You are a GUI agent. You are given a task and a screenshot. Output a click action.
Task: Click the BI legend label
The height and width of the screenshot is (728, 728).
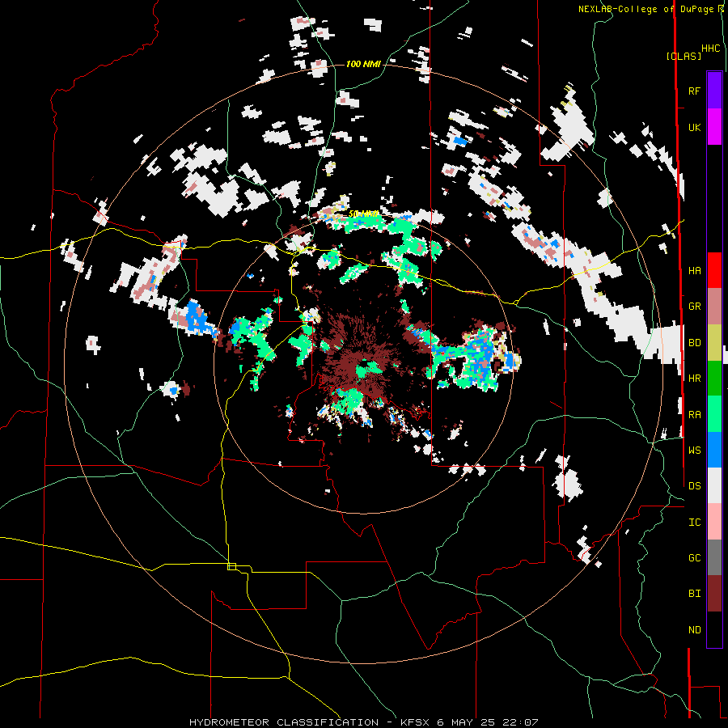click(x=695, y=594)
